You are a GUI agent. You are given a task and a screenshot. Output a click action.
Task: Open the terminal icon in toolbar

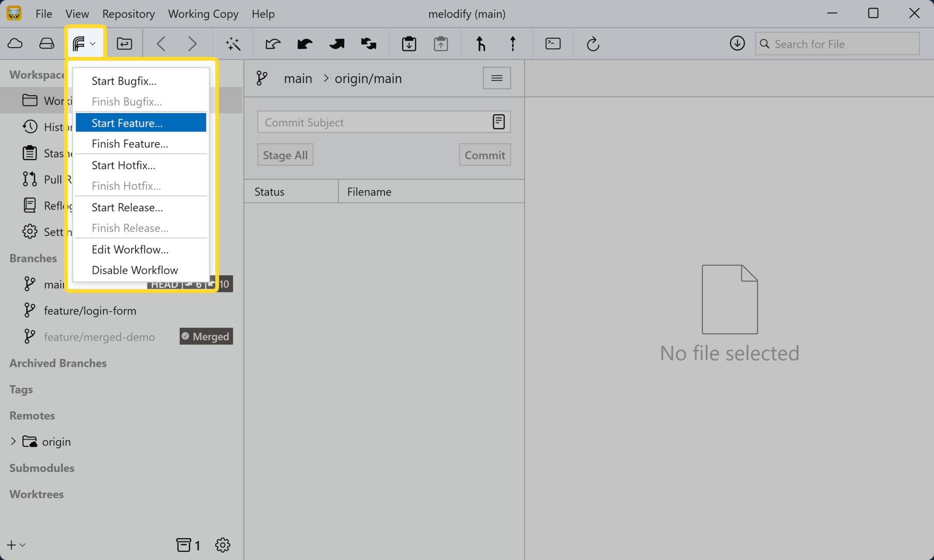[x=553, y=44]
